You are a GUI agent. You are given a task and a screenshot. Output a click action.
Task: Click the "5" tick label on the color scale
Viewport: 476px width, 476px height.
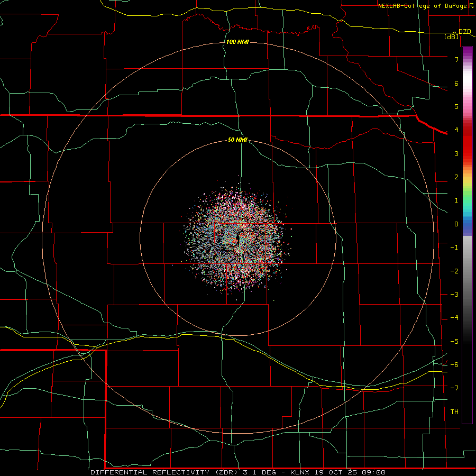tap(456, 106)
